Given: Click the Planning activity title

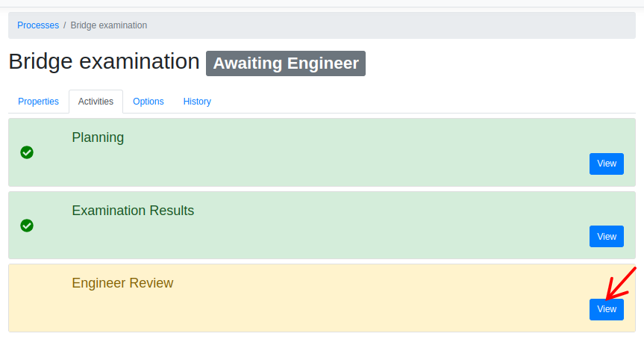Looking at the screenshot, I should (x=98, y=137).
